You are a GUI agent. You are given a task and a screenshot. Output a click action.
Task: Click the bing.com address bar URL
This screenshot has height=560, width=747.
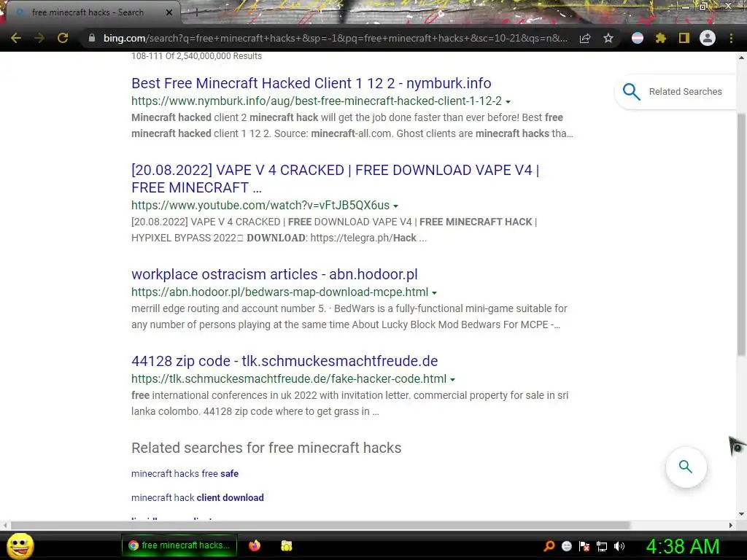click(336, 38)
